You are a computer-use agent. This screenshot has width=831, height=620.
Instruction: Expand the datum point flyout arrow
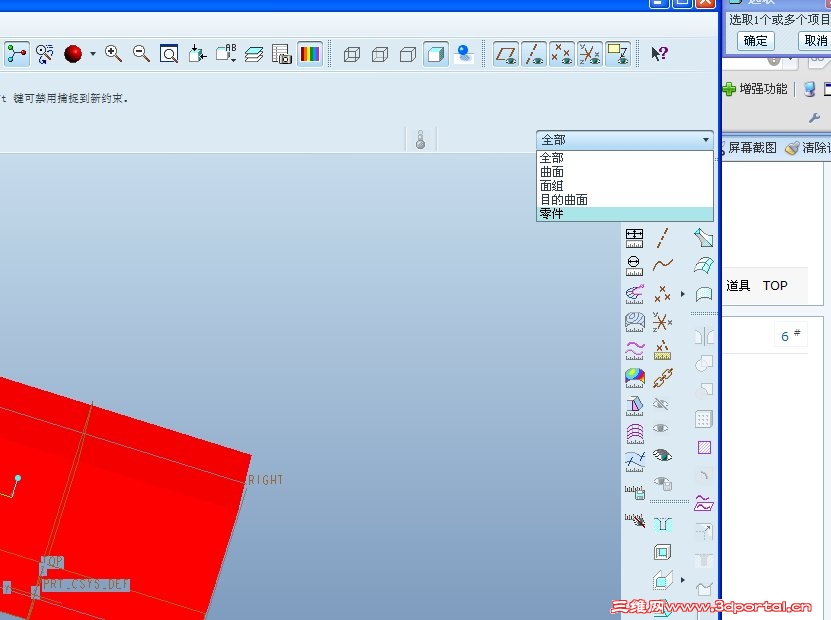click(x=683, y=294)
